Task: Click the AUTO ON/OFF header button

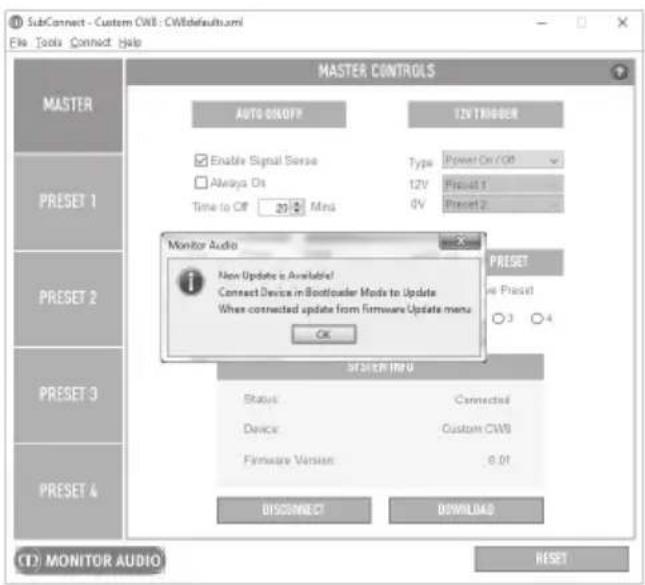Action: (269, 114)
